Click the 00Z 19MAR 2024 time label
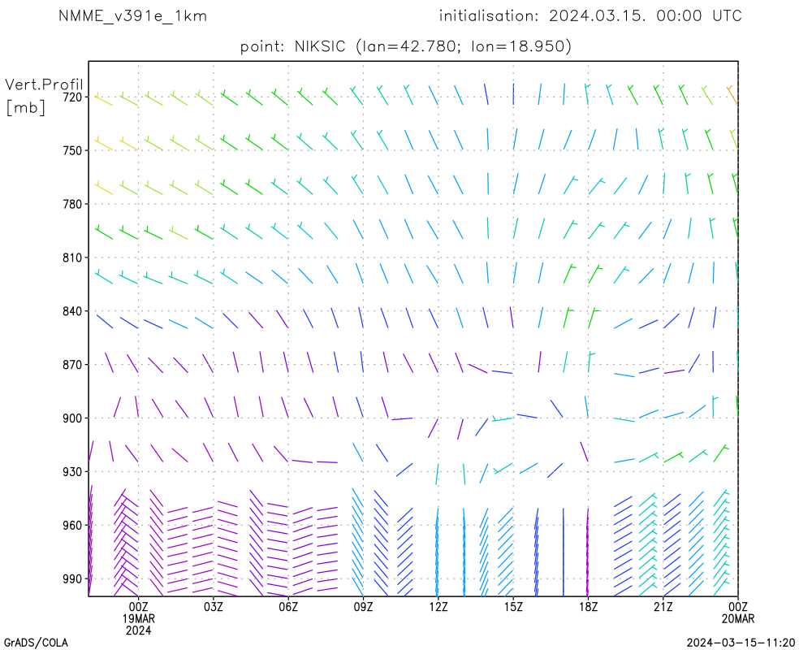Image resolution: width=812 pixels, height=650 pixels. pos(138,618)
